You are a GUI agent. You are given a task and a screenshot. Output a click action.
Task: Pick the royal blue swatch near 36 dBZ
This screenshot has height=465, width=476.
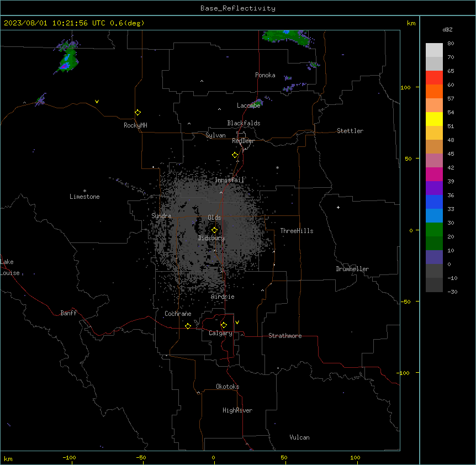point(434,202)
